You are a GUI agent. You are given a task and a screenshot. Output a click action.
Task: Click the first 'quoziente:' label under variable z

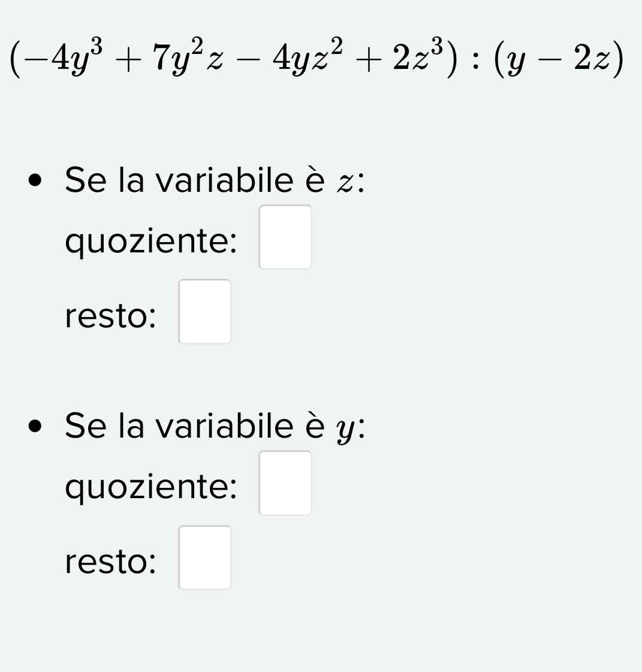tap(150, 241)
